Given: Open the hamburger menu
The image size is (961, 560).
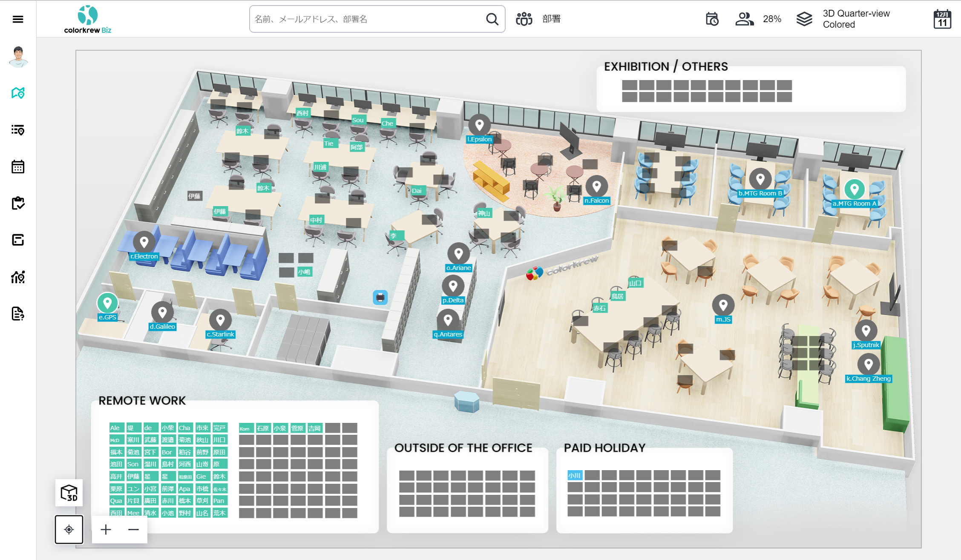Looking at the screenshot, I should pos(18,19).
